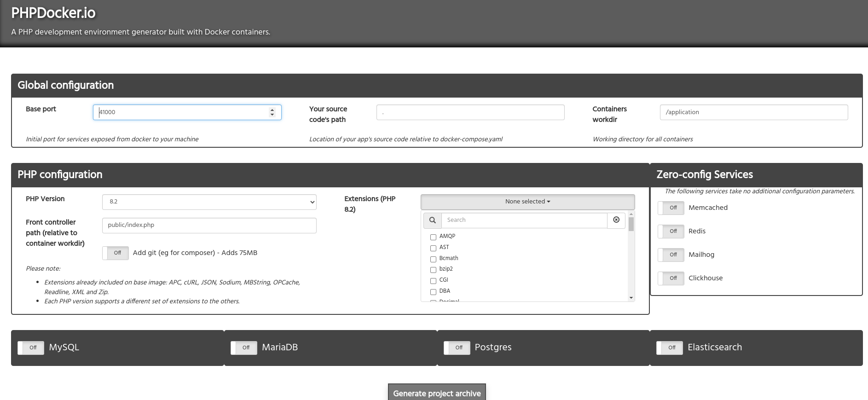The image size is (868, 400).
Task: Toggle the MySQL database switch
Action: click(31, 348)
